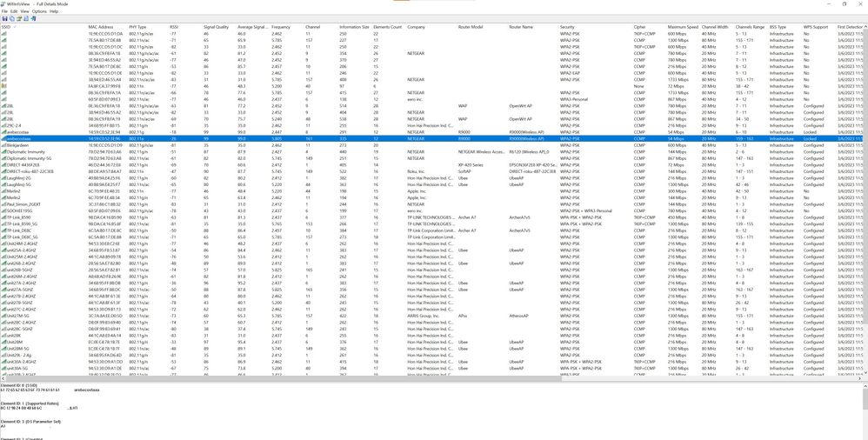Click the fourth toolbar icon beside Properties

(26, 18)
